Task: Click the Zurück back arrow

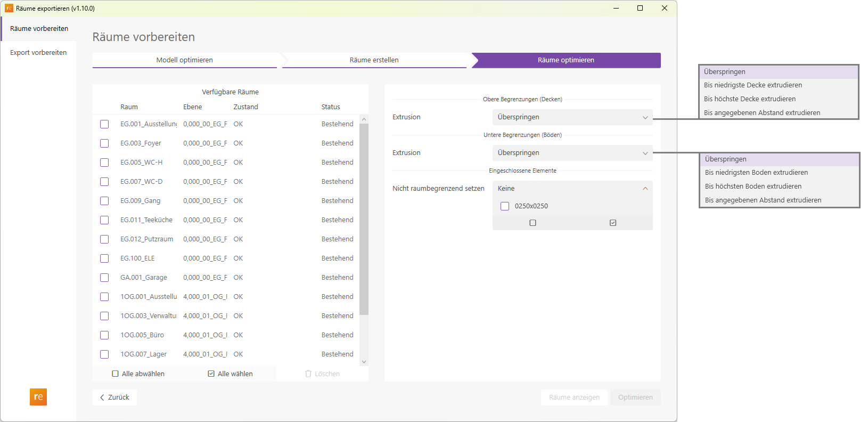Action: click(x=102, y=397)
